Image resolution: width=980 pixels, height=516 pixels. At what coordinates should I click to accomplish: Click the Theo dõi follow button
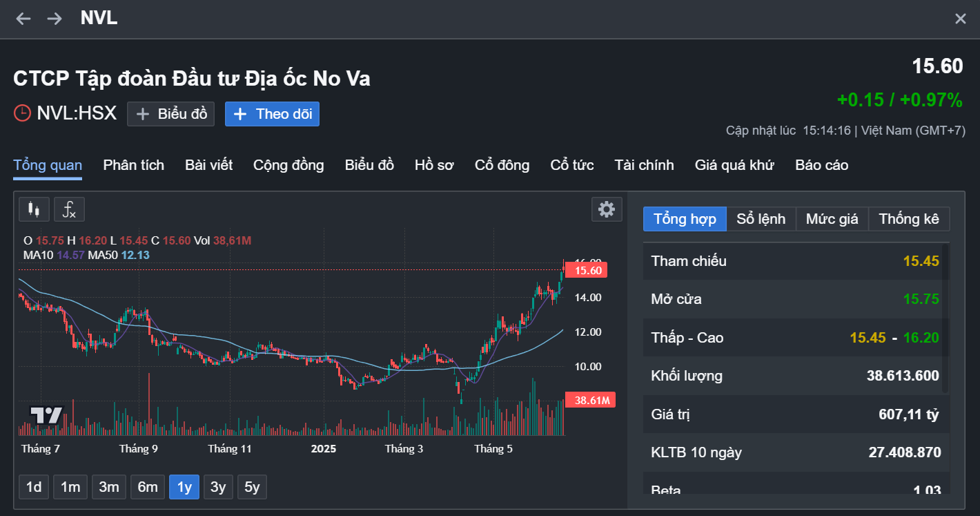coord(272,114)
